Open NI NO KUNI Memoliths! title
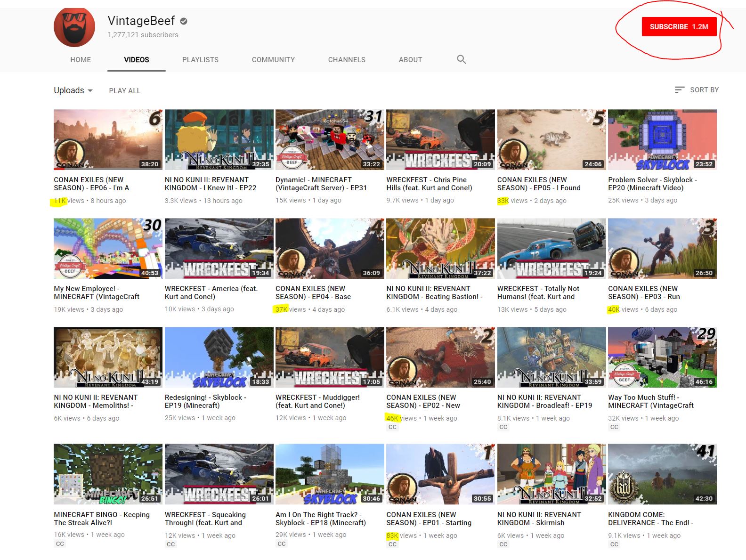 tap(96, 401)
